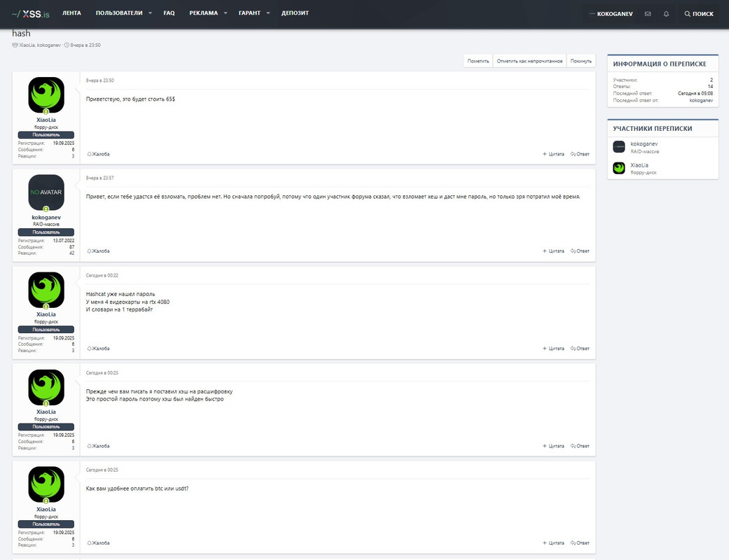Open last reply author kokoganev link
This screenshot has height=560, width=729.
[701, 100]
